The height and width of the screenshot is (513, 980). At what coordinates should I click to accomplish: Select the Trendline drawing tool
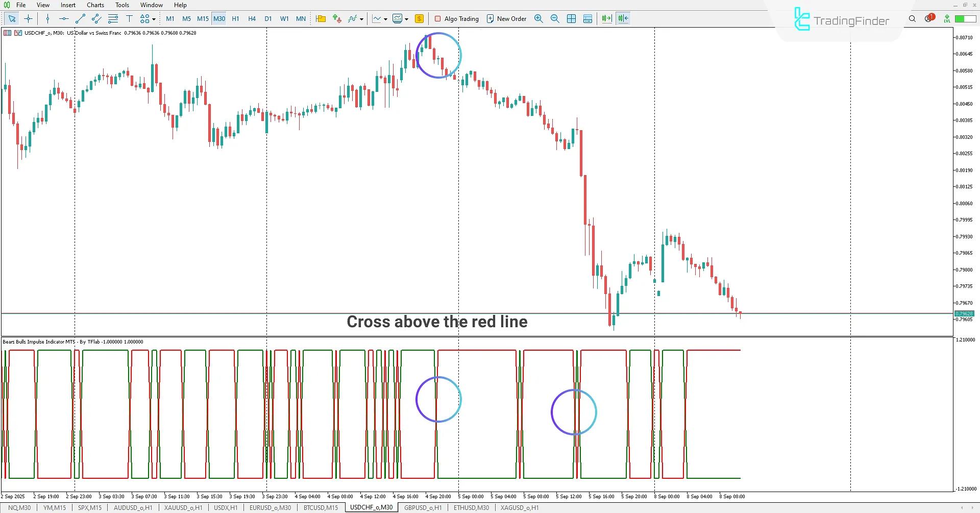click(x=80, y=18)
